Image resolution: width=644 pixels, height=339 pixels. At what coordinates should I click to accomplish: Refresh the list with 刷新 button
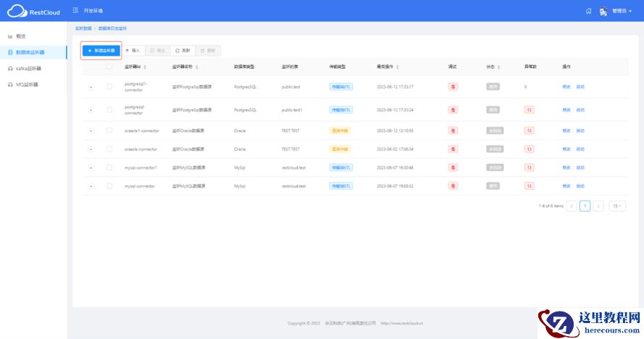183,51
